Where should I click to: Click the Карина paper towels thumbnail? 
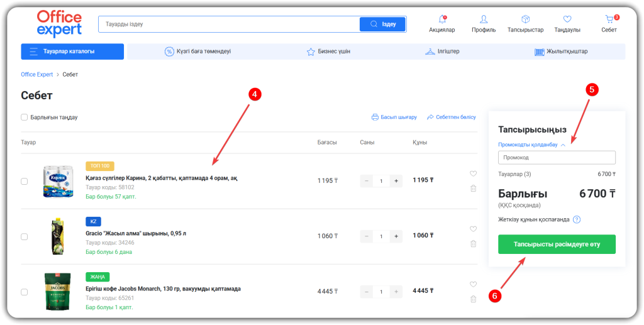pos(58,182)
